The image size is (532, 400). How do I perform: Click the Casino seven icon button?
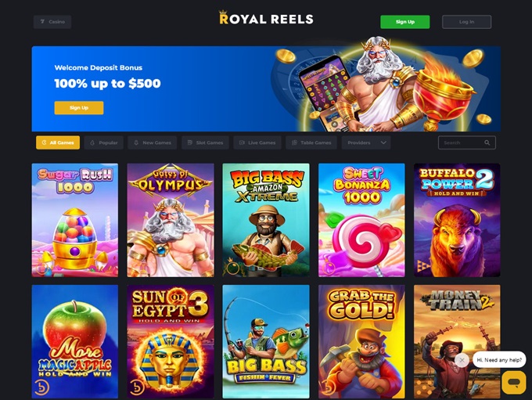pos(52,22)
